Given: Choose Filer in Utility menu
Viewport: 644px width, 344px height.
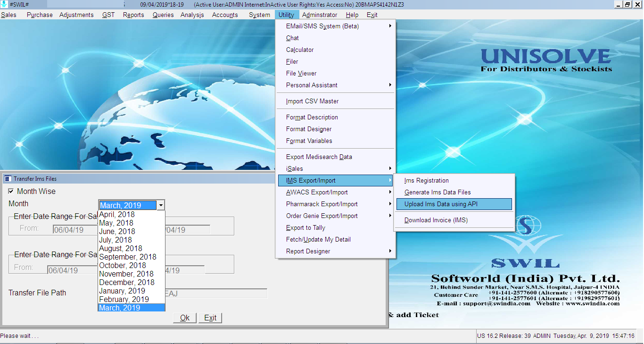Looking at the screenshot, I should (336, 61).
